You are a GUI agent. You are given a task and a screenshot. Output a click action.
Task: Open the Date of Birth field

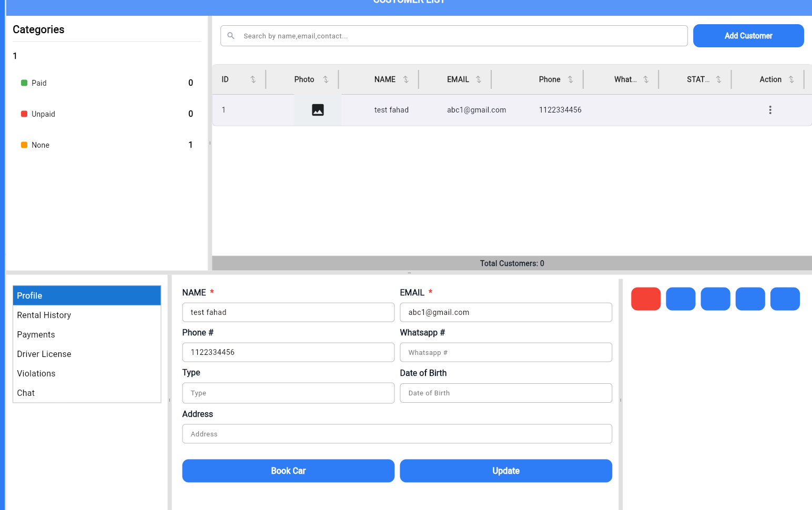point(505,393)
